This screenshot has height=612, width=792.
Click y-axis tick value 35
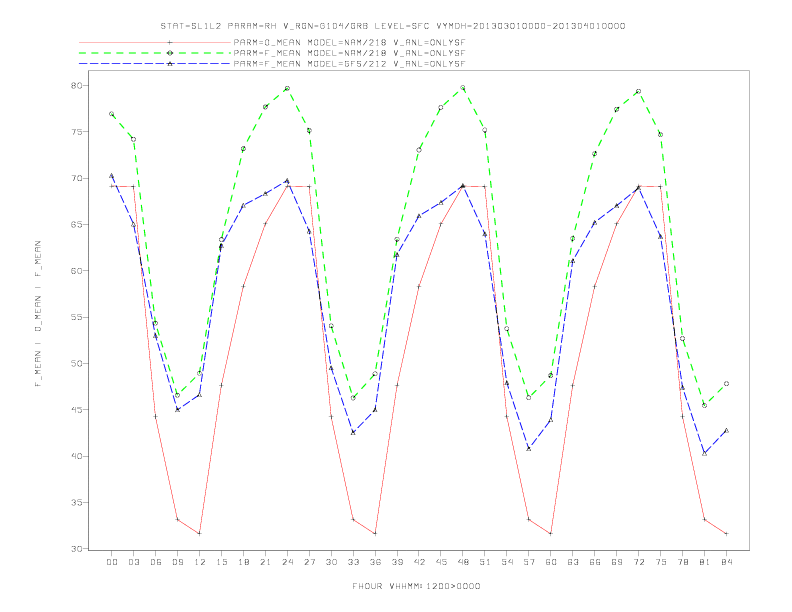point(76,502)
